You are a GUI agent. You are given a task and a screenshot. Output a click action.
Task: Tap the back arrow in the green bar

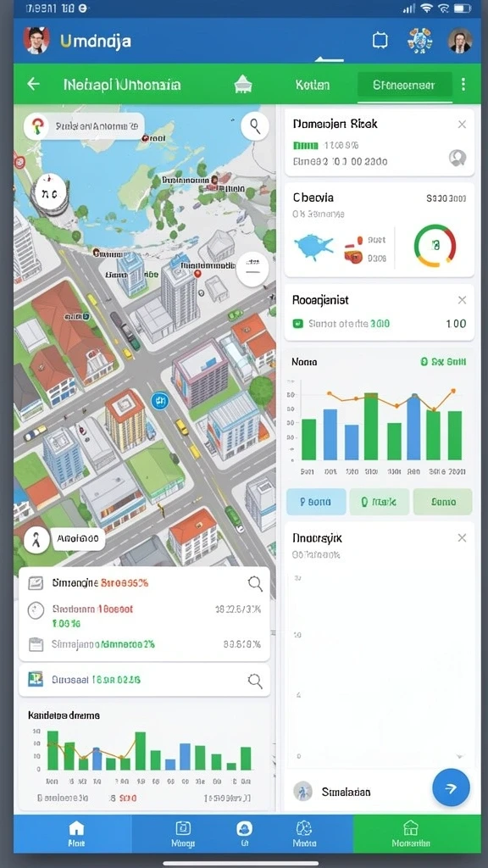click(x=34, y=84)
